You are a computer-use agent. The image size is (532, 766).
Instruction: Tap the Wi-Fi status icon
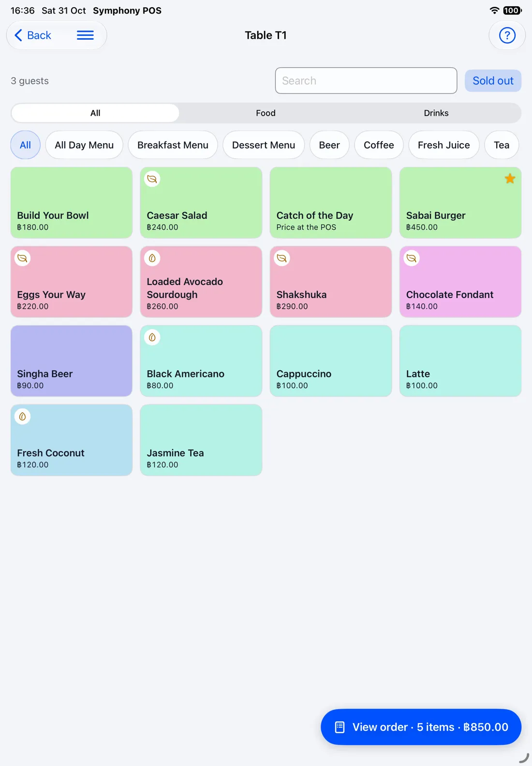point(494,10)
